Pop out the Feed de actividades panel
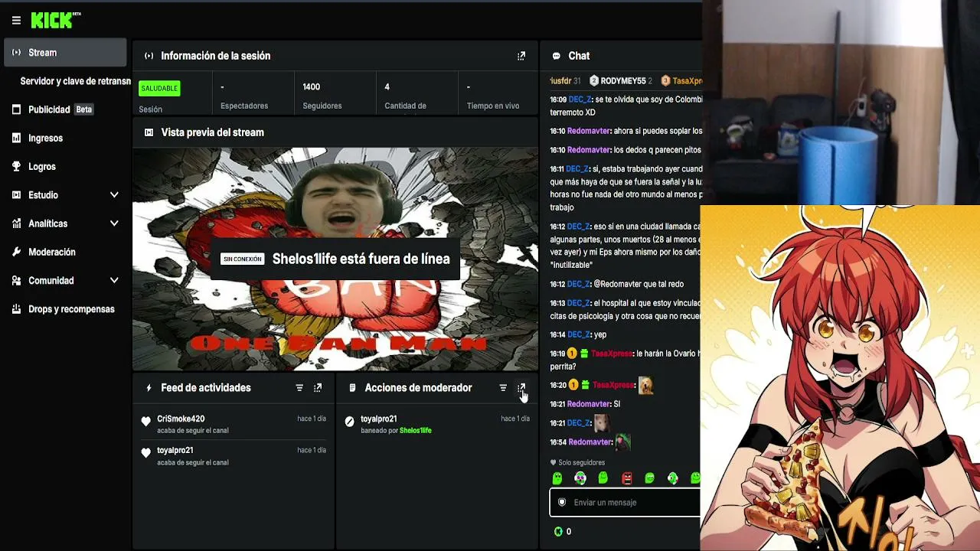This screenshot has height=551, width=980. (x=318, y=388)
